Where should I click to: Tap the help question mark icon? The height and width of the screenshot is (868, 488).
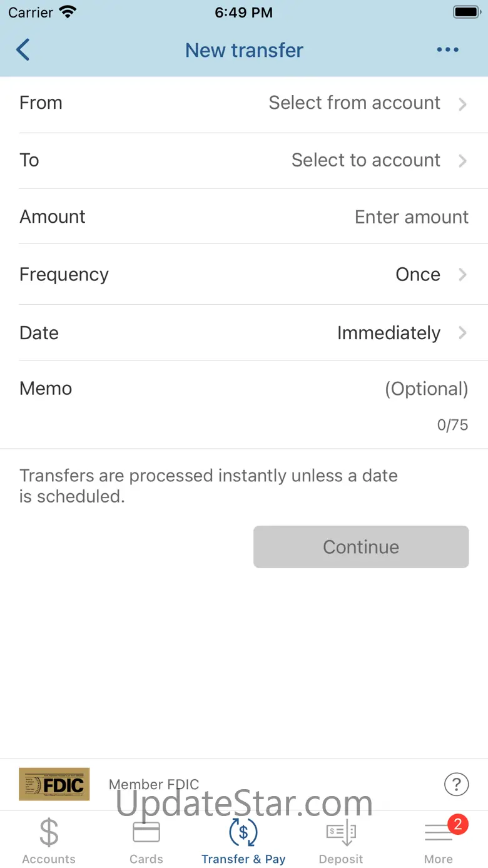tap(456, 784)
